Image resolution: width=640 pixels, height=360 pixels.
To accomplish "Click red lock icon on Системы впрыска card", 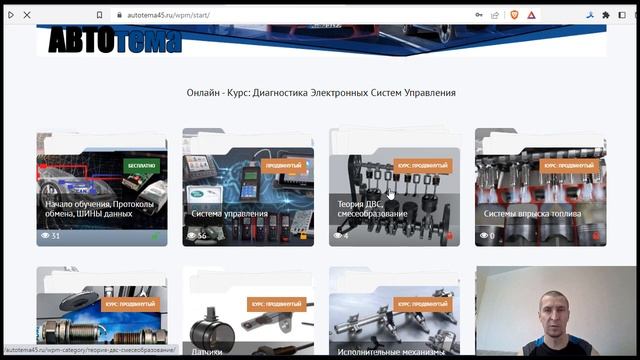I will tap(596, 236).
